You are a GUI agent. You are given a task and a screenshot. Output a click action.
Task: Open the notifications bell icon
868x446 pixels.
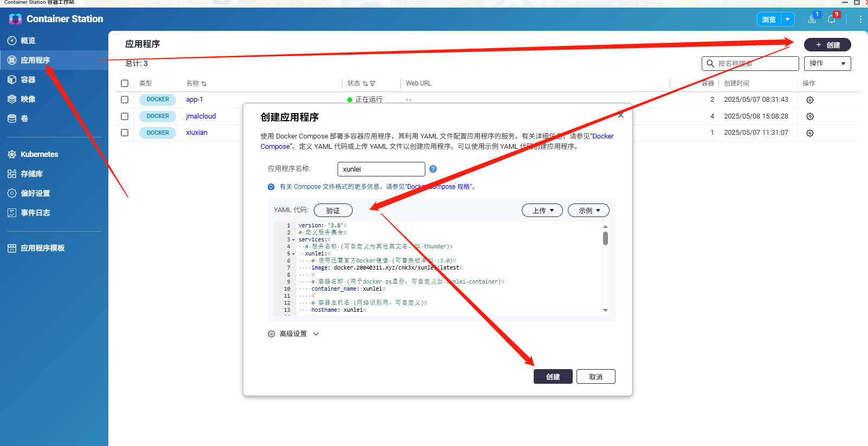click(832, 19)
